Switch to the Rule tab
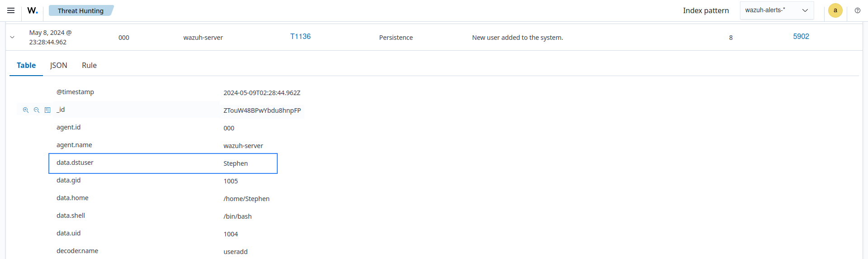 (x=89, y=65)
